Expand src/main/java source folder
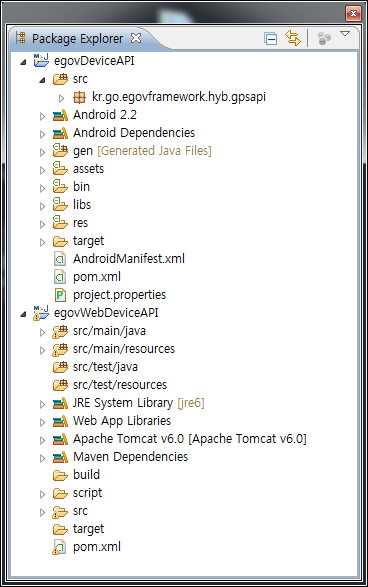The width and height of the screenshot is (368, 587). pyautogui.click(x=42, y=332)
